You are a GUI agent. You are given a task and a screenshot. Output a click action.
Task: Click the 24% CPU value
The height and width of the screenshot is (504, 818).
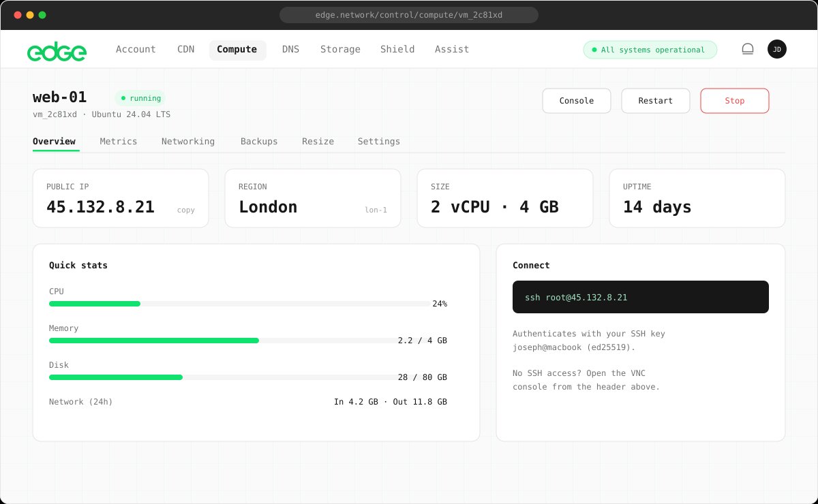click(440, 304)
